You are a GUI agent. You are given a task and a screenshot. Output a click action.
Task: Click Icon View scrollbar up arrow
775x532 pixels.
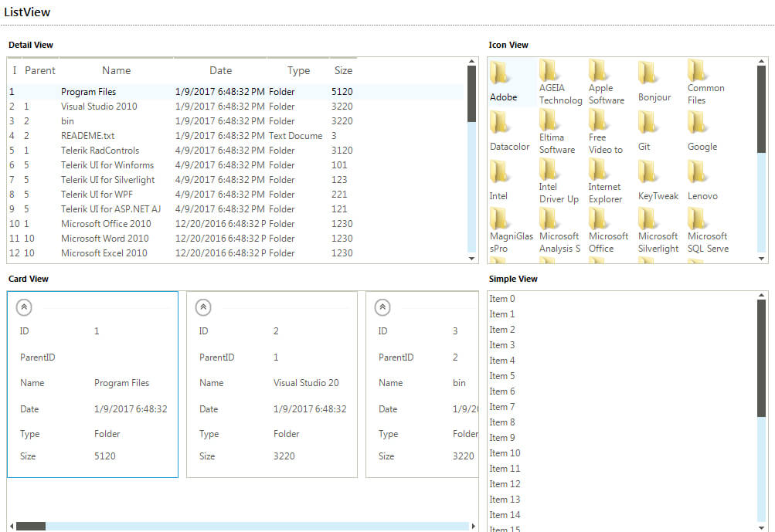tap(761, 61)
